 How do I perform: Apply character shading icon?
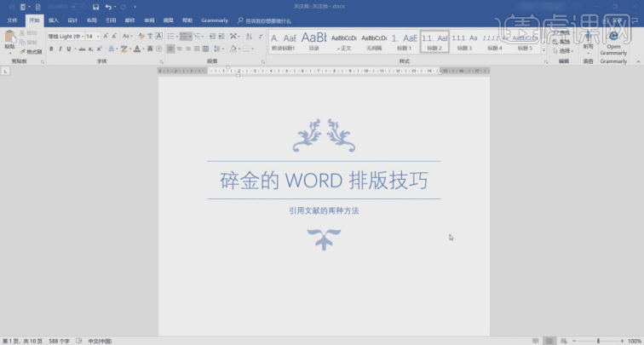pyautogui.click(x=150, y=49)
